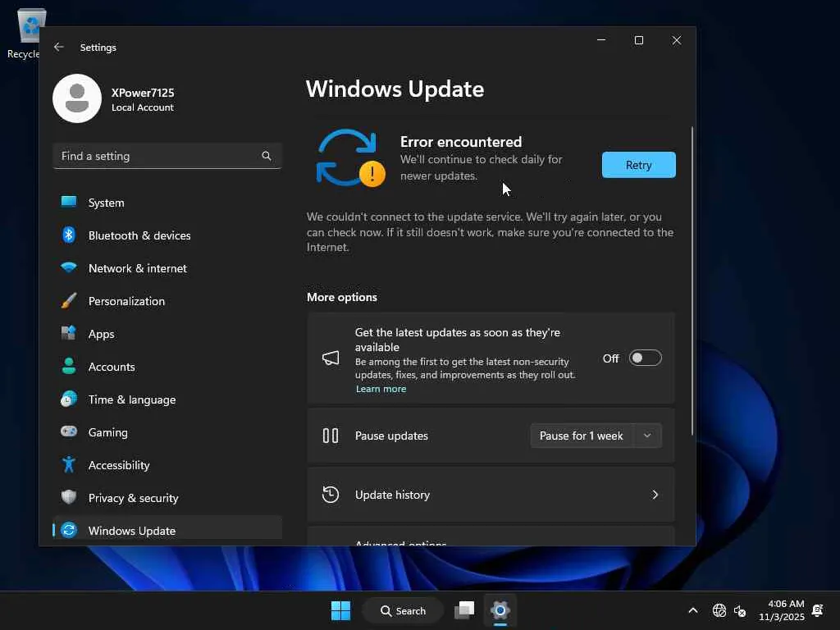
Task: Click the Accessibility figure icon
Action: click(x=69, y=464)
